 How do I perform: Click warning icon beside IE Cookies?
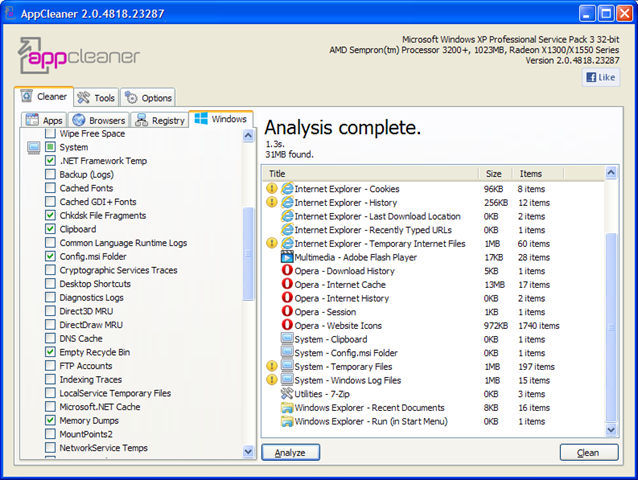(271, 189)
